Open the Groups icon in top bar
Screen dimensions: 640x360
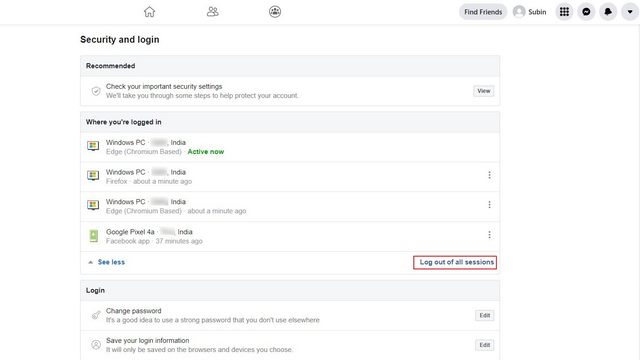tap(275, 12)
